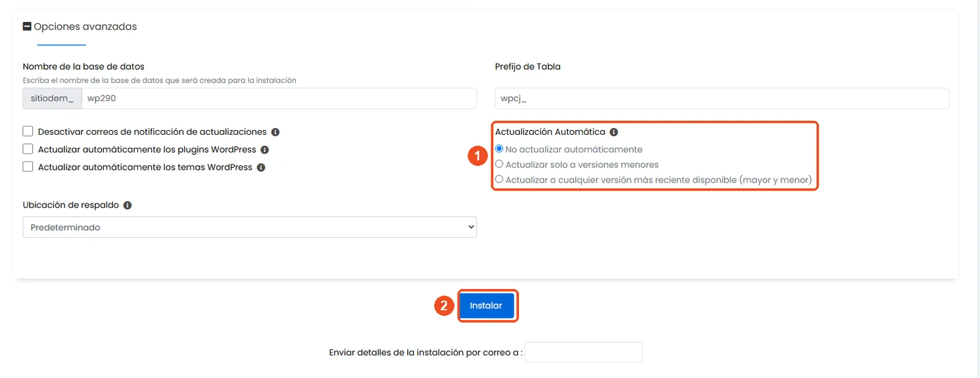Open info icon for temas auto-update option
980x378 pixels.
(x=261, y=167)
